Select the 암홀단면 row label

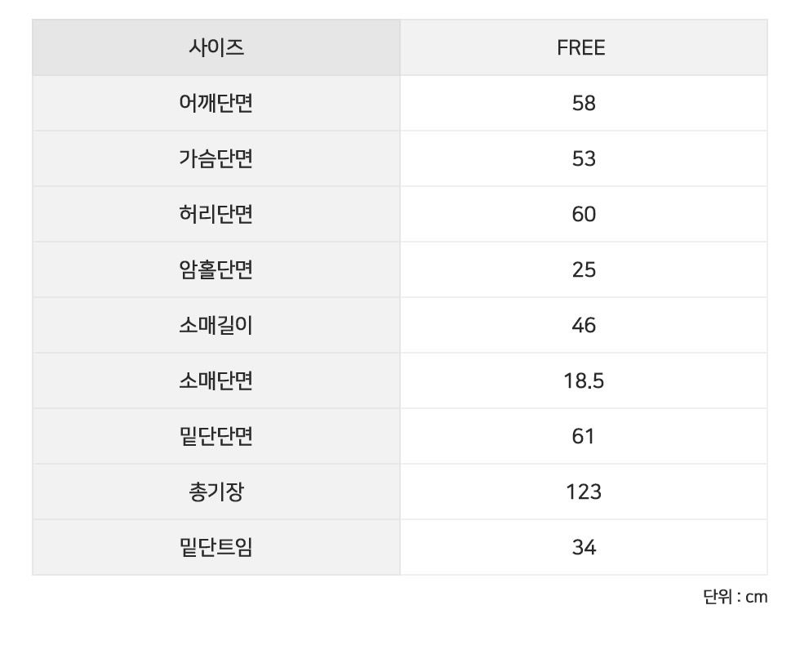pos(216,269)
